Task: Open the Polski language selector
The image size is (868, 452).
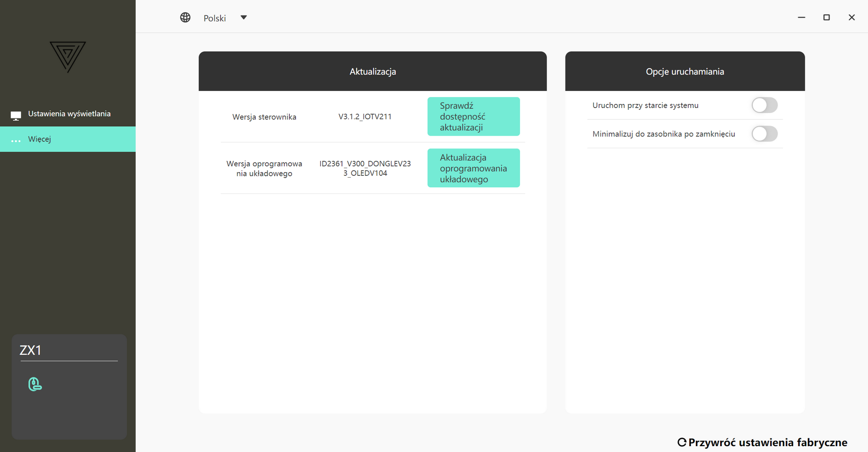Action: (x=215, y=18)
